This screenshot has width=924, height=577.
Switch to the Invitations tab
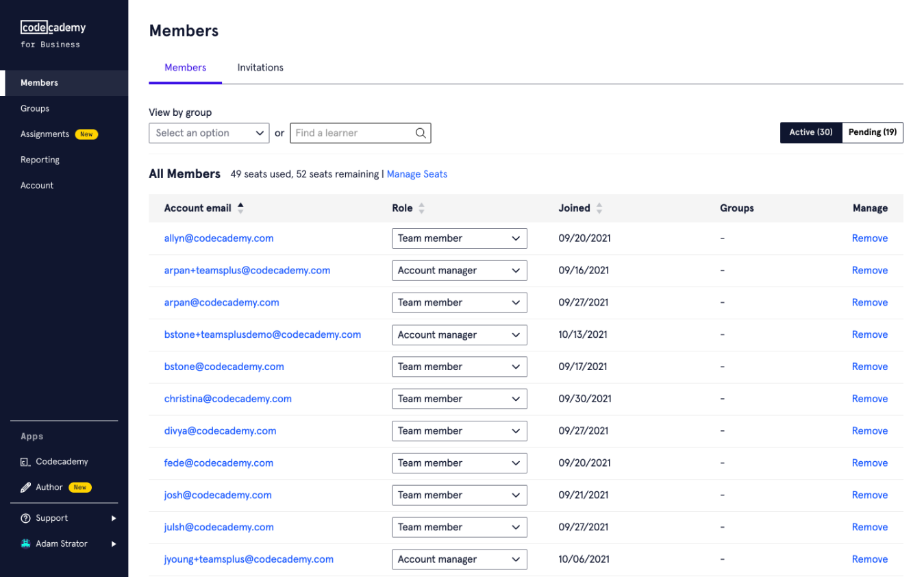click(260, 68)
